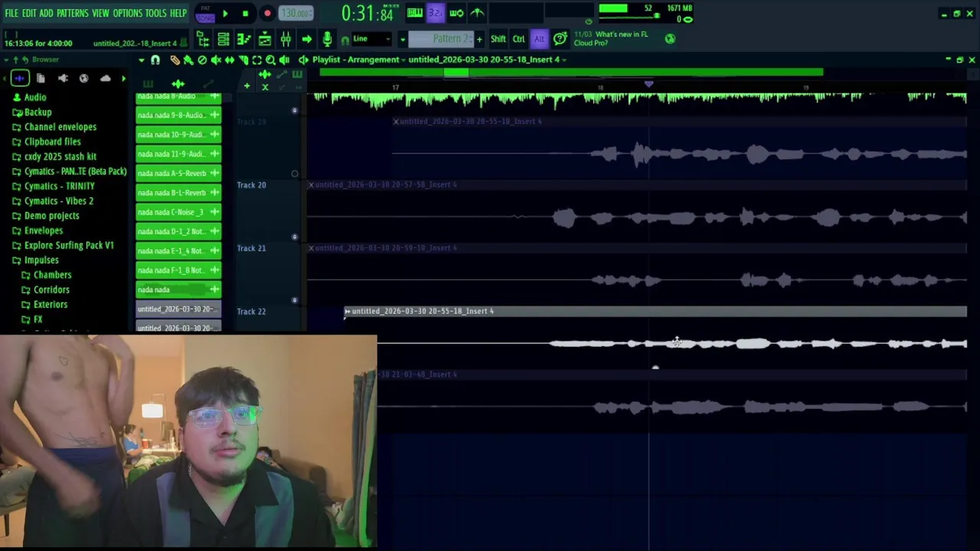Open the EDIT menu
The height and width of the screenshot is (551, 980).
pos(30,14)
